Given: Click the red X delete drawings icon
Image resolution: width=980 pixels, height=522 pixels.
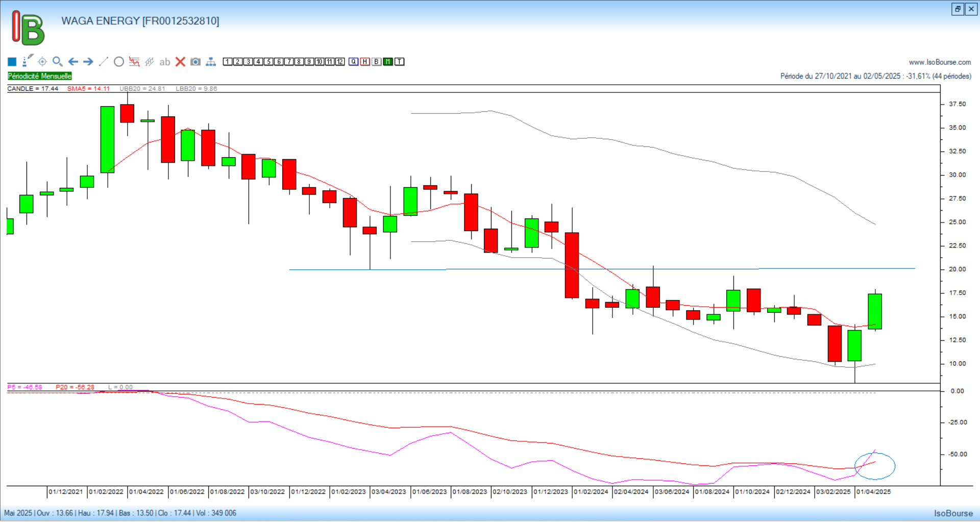Looking at the screenshot, I should 180,62.
